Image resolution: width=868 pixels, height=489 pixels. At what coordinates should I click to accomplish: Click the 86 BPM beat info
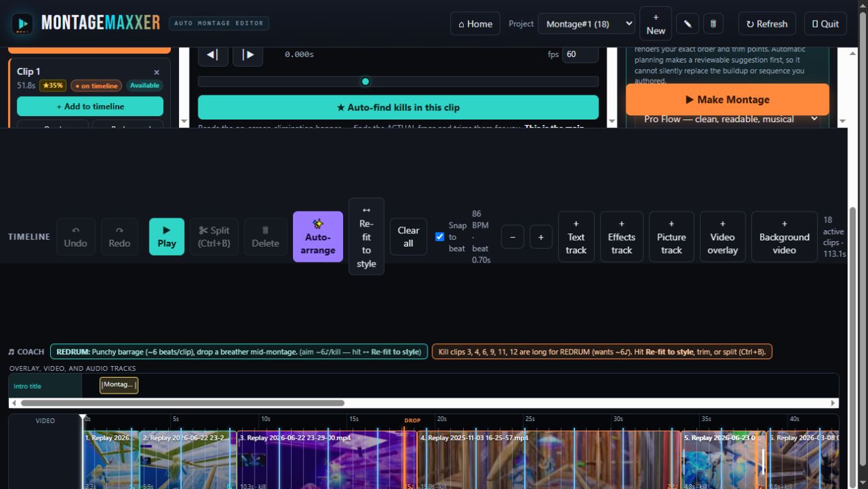coord(481,237)
